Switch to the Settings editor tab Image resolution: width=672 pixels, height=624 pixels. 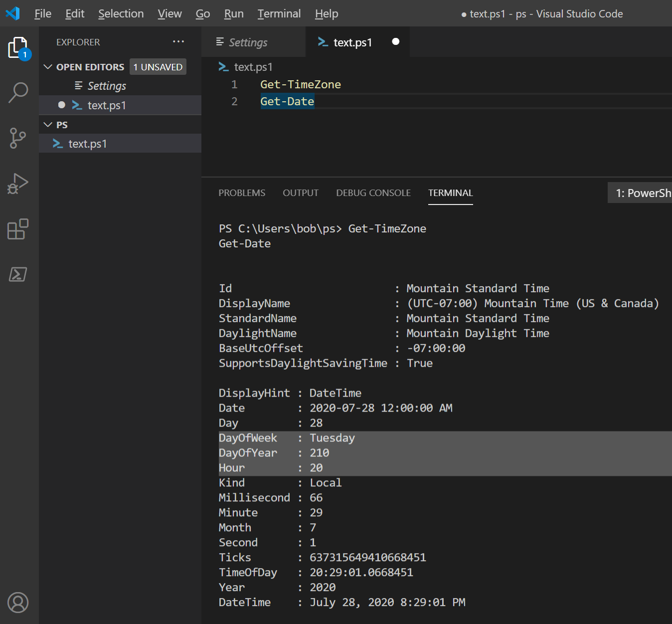248,42
